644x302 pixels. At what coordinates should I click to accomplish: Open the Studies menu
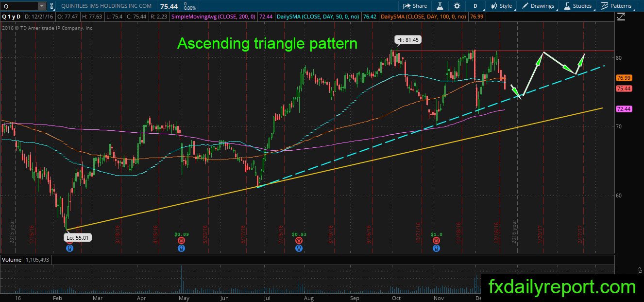pos(577,6)
